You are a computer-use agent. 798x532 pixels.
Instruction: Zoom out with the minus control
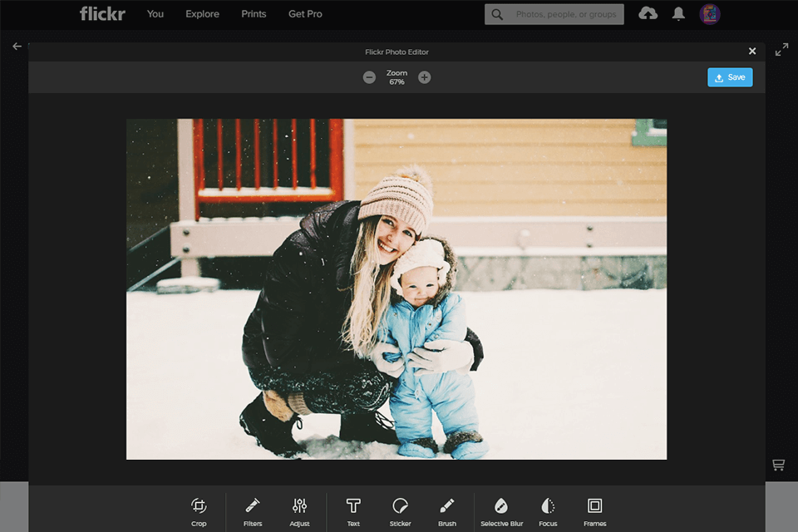pos(369,76)
